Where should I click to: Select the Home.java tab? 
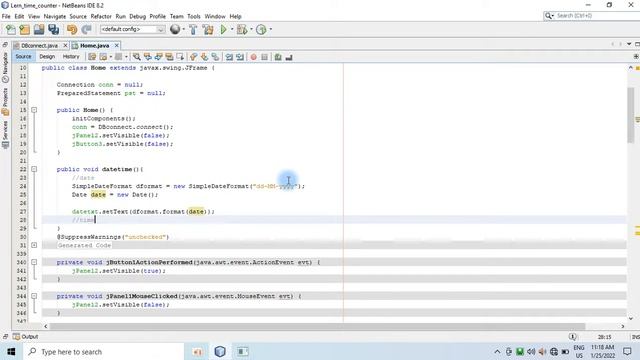click(x=94, y=46)
